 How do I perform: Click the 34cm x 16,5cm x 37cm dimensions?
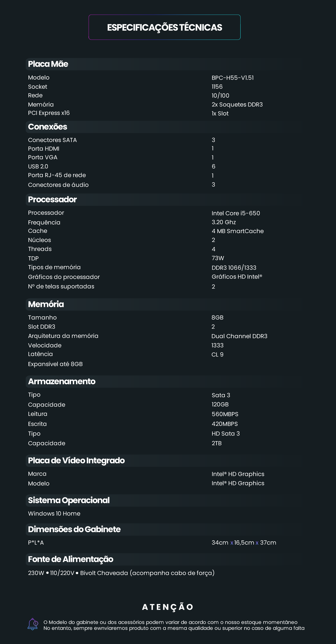[244, 543]
